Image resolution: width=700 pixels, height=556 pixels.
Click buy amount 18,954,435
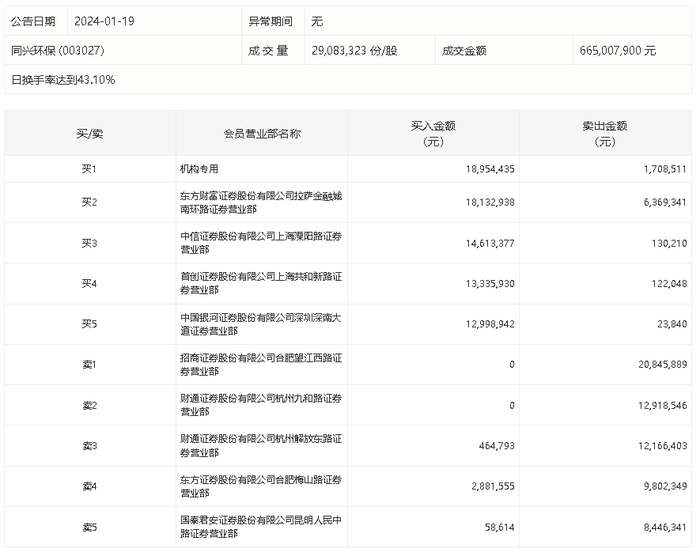click(490, 169)
